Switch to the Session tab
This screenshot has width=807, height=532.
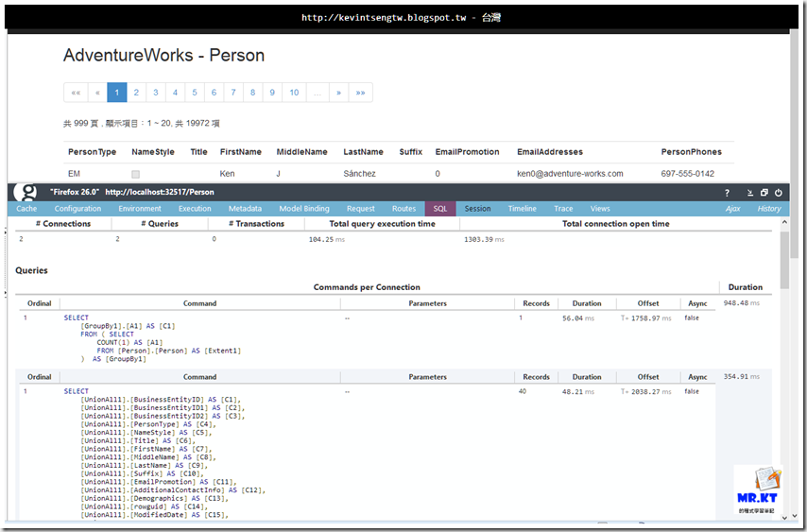tap(477, 209)
